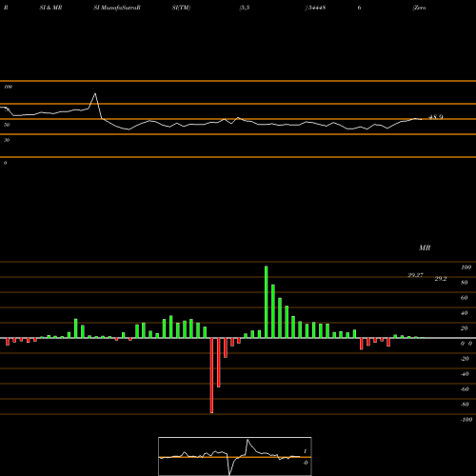Click the MR panel title label
476x476 pixels.
[x=425, y=248]
